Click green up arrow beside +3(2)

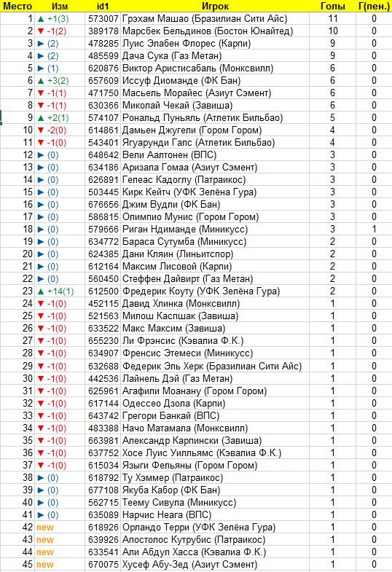pyautogui.click(x=41, y=81)
